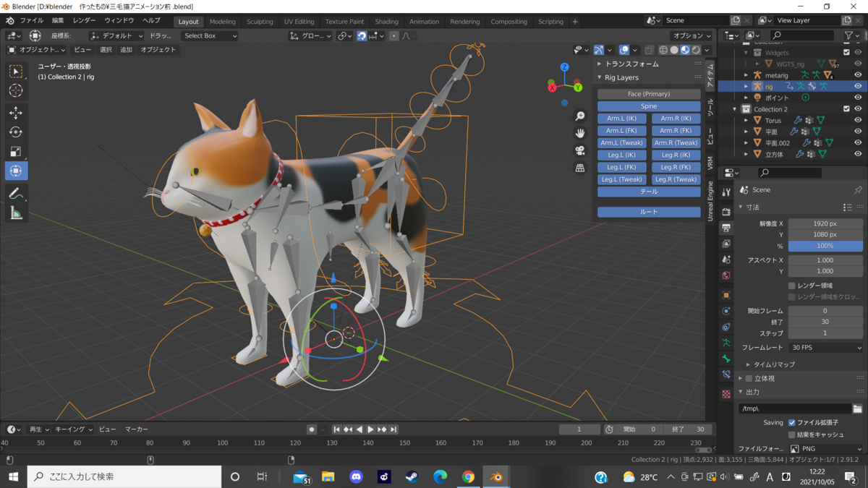This screenshot has height=488, width=868.
Task: Click the current frame number field
Action: (x=579, y=429)
